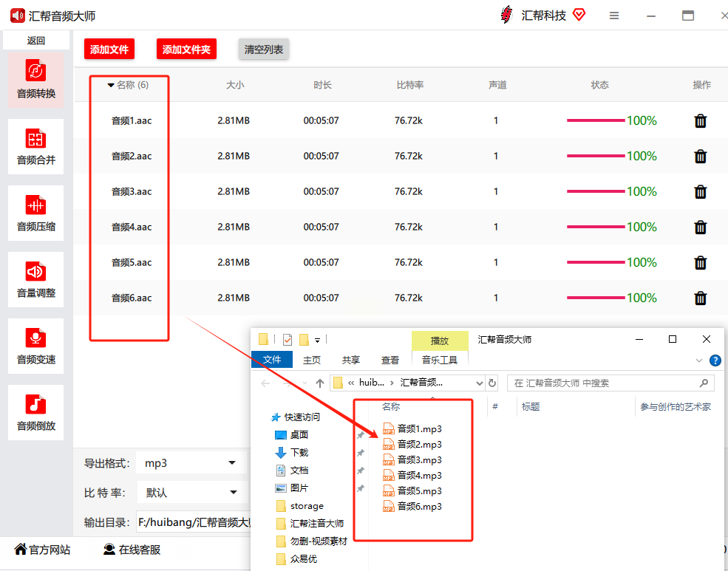This screenshot has height=571, width=728.
Task: Open the 主页 ribbon tab
Action: point(312,360)
